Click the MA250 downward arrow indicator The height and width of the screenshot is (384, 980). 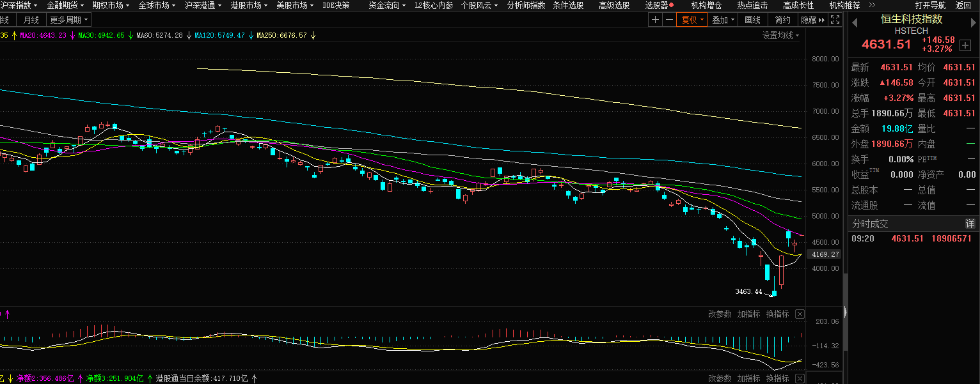pos(313,35)
